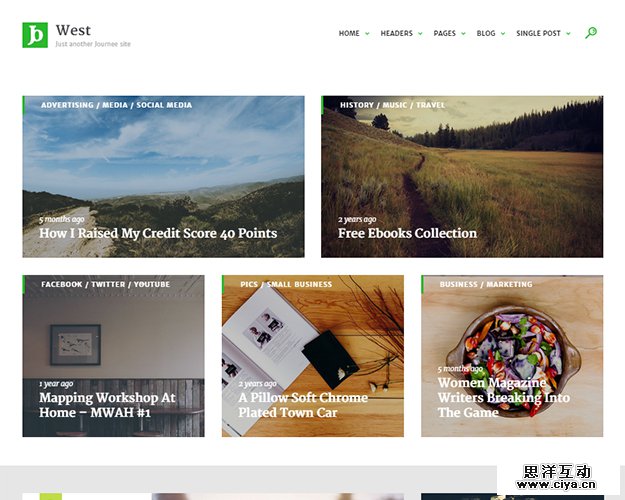Select the SINGLE POST menu item

[x=538, y=33]
